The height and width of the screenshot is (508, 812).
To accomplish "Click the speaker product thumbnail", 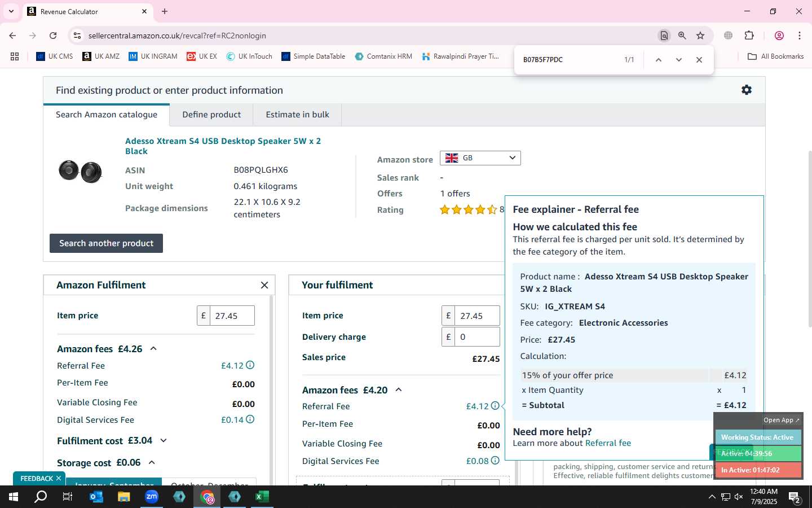I will pos(80,171).
